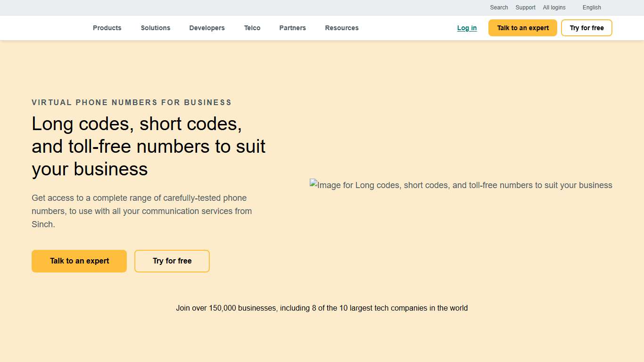
Task: Click the Log in link
Action: [467, 28]
